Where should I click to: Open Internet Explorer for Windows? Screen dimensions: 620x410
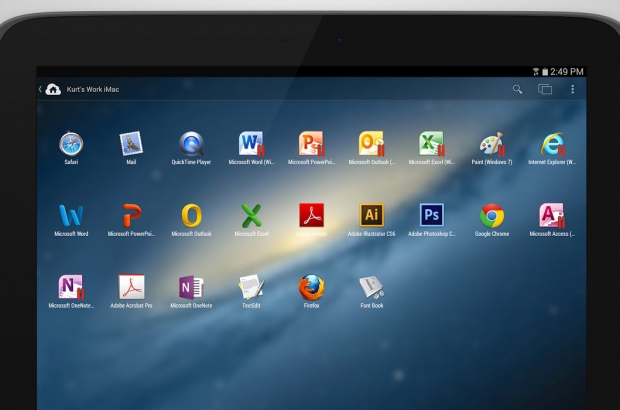click(552, 144)
